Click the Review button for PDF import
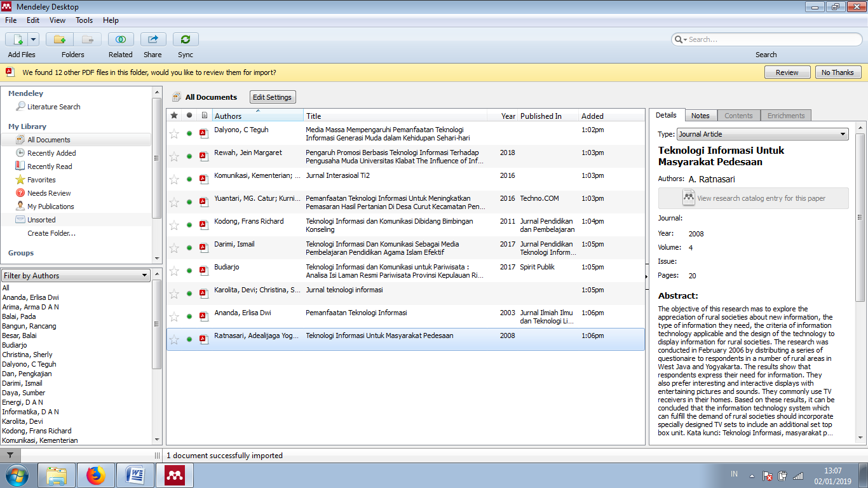 click(787, 72)
